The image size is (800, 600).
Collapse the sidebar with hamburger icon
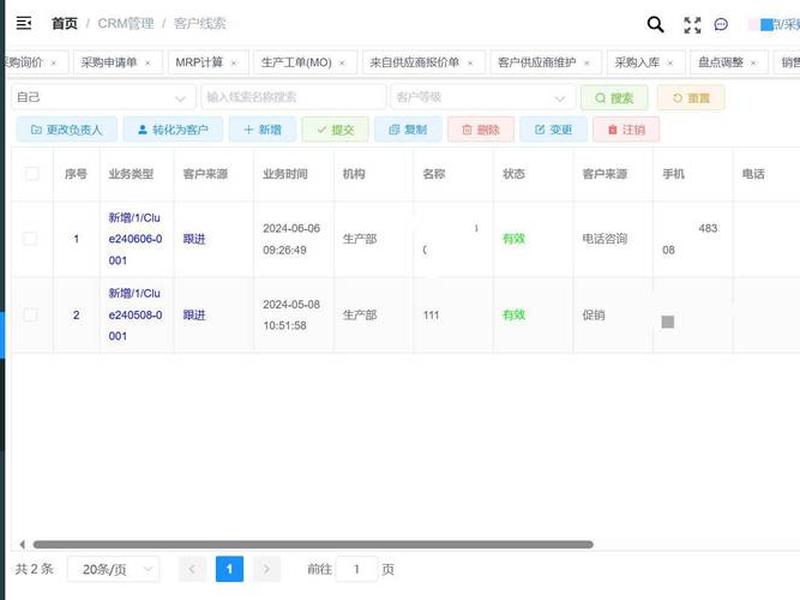pos(23,23)
